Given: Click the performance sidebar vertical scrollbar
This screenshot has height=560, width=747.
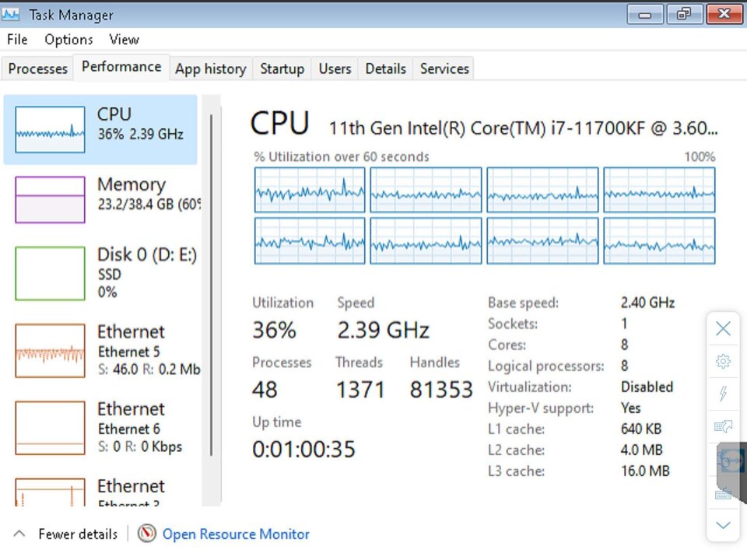Looking at the screenshot, I should tap(211, 285).
